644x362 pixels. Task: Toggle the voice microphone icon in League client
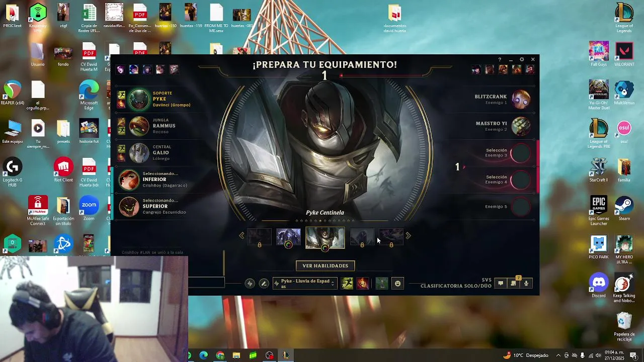526,284
